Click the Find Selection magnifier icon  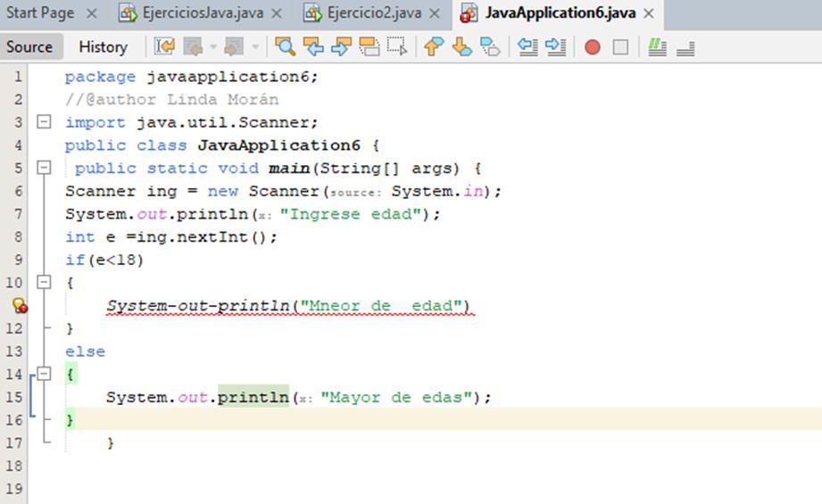[286, 46]
